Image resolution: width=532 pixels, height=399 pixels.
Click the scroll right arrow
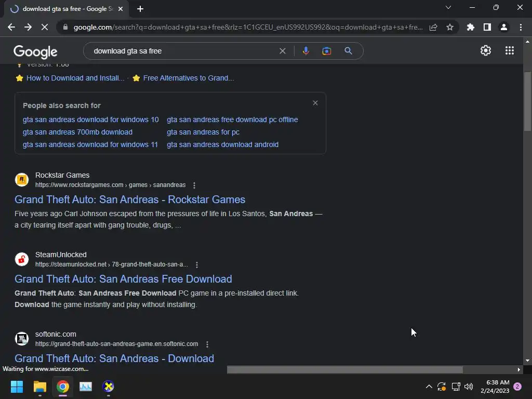tap(519, 369)
